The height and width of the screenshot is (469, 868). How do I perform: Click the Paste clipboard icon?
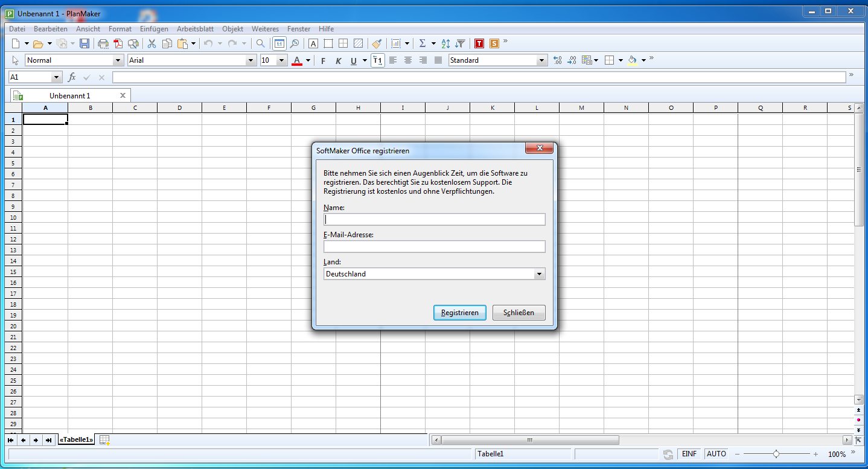182,43
